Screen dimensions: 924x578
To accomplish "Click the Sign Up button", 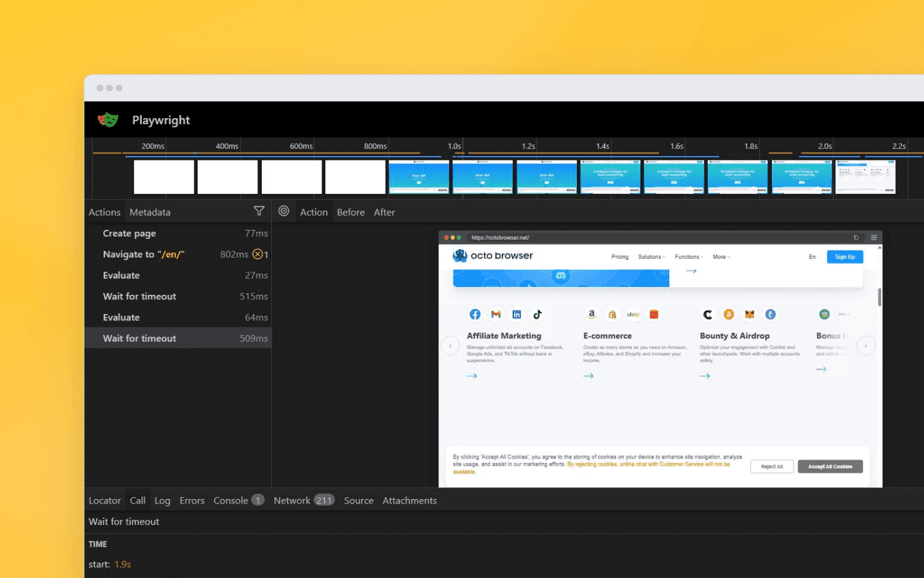I will click(x=844, y=256).
